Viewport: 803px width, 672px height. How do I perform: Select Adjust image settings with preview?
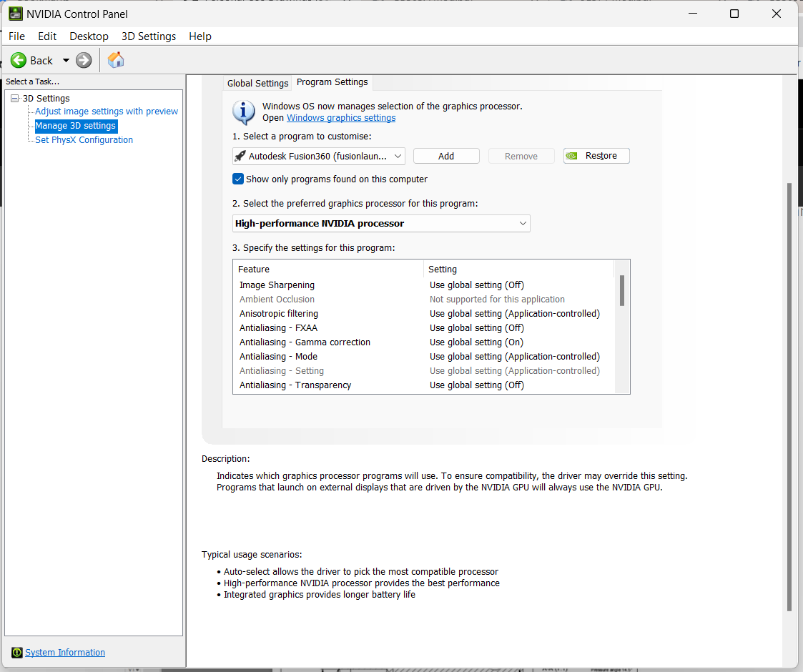tap(106, 111)
